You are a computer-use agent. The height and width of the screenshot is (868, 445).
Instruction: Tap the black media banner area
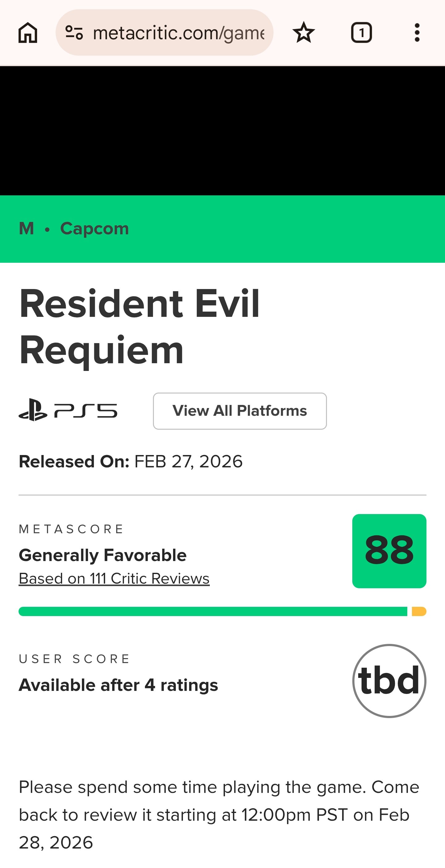pos(222,131)
